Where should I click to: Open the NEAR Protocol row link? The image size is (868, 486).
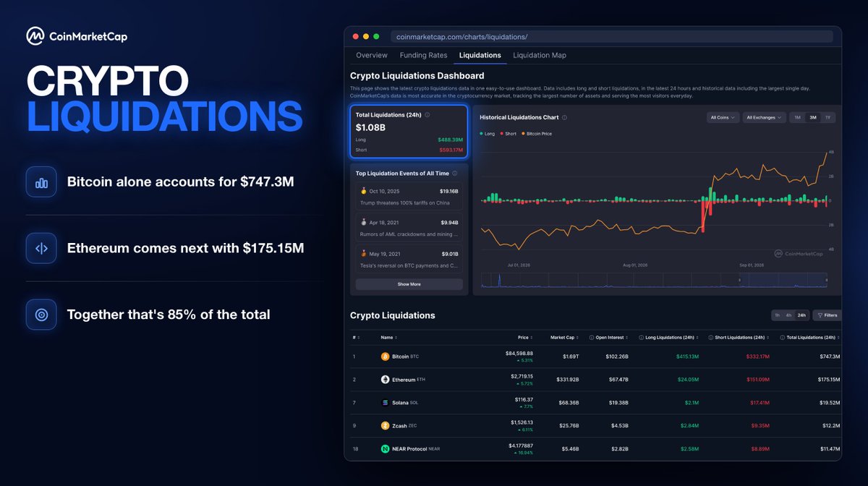[410, 449]
